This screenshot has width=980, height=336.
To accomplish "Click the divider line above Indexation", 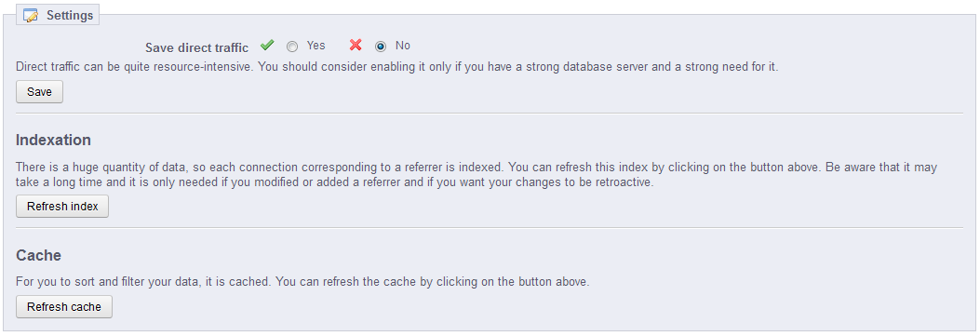I will 490,114.
